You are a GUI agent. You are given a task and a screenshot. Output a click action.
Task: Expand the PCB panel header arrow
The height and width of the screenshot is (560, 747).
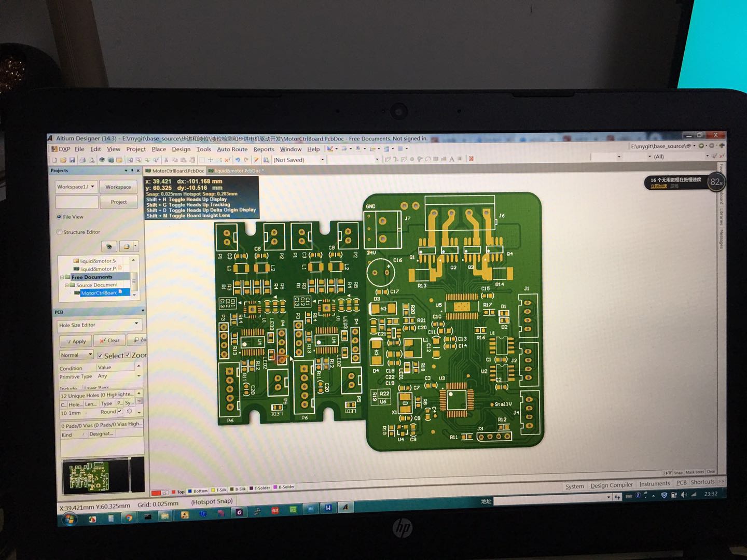coord(143,311)
